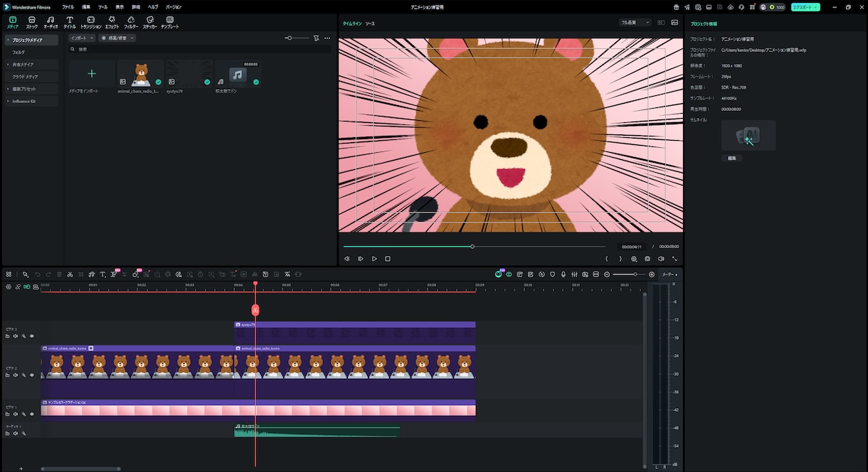
Task: Open the 録画/録音 dropdown
Action: pos(117,38)
